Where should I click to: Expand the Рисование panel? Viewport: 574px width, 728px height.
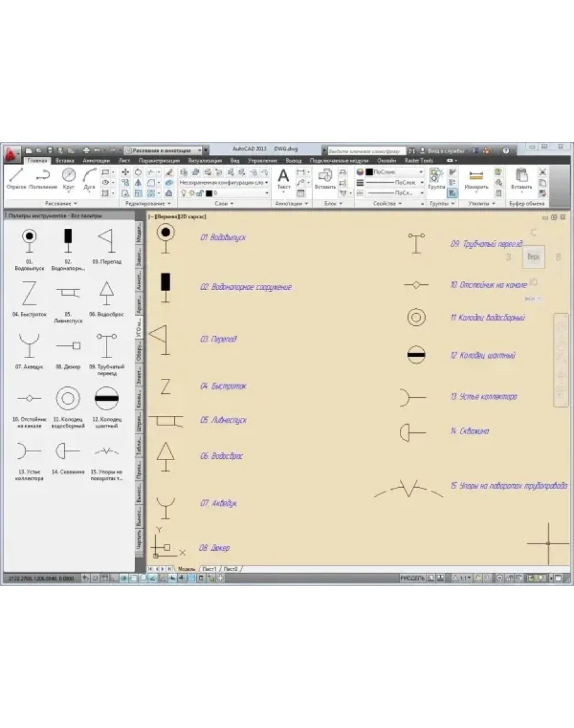[x=61, y=204]
